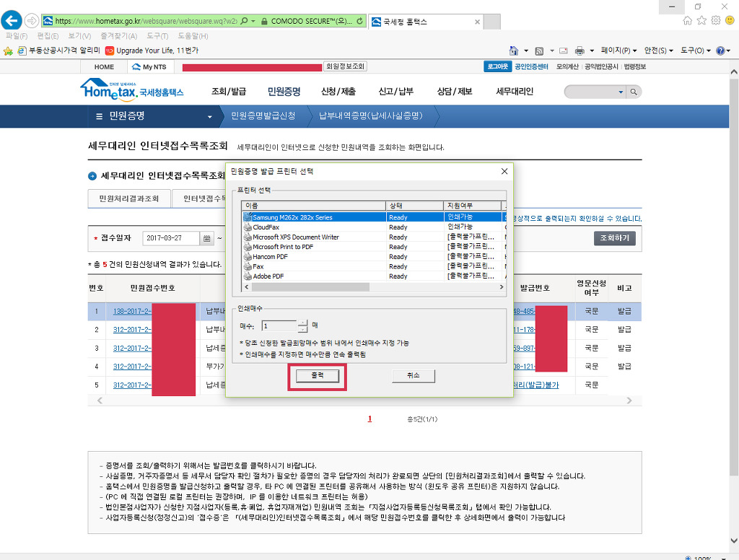The height and width of the screenshot is (560, 739).
Task: Click the 취소 button in dialog
Action: [x=414, y=376]
